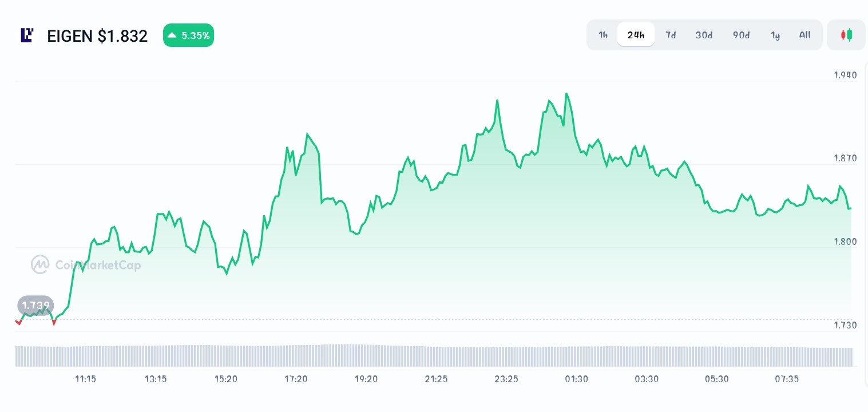868x412 pixels.
Task: Click the 07:35 time axis label
Action: click(x=787, y=379)
